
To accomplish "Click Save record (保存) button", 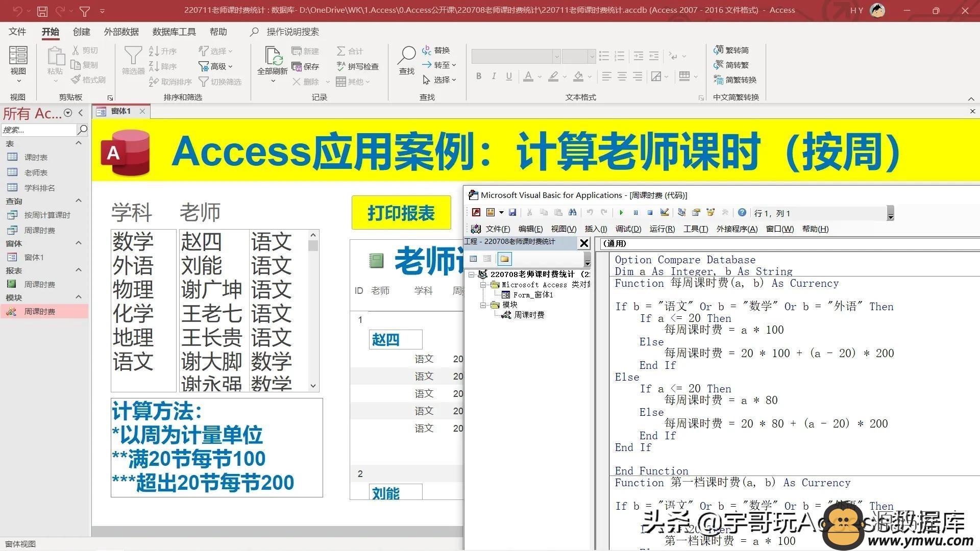I will coord(305,66).
